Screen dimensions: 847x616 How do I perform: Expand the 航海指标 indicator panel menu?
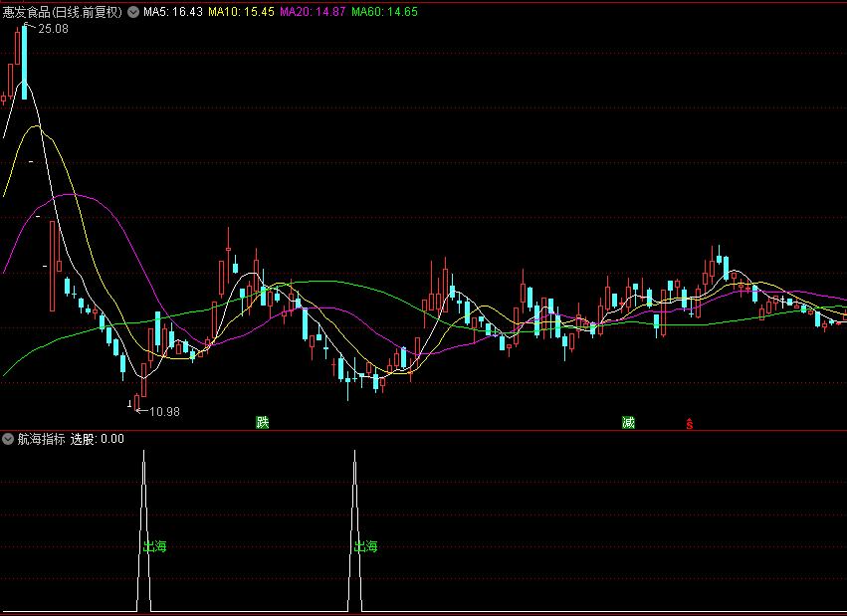coord(8,439)
